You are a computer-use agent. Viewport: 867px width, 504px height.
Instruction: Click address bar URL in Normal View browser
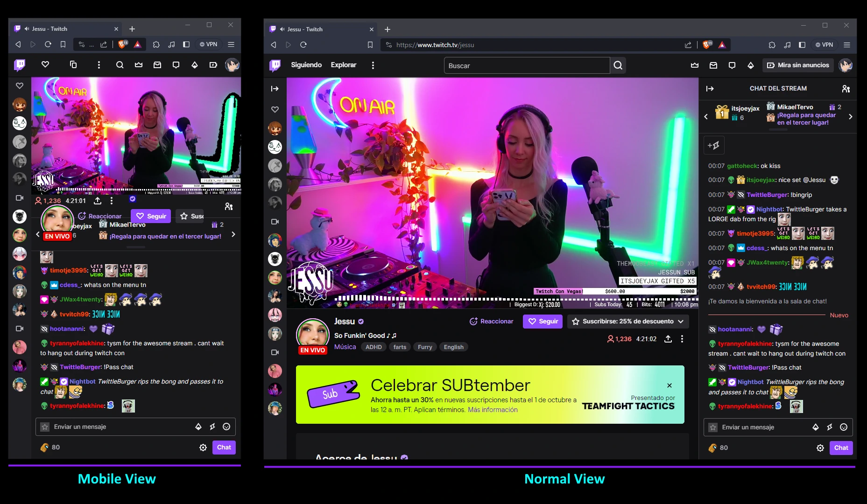click(x=435, y=45)
